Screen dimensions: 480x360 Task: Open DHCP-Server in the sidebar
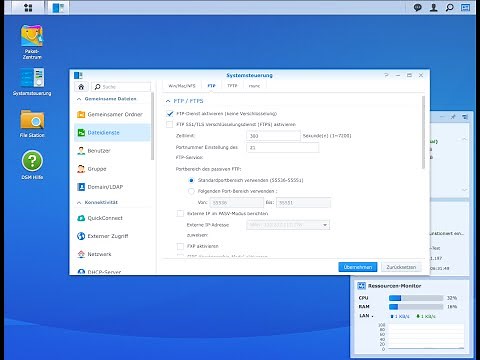point(113,272)
